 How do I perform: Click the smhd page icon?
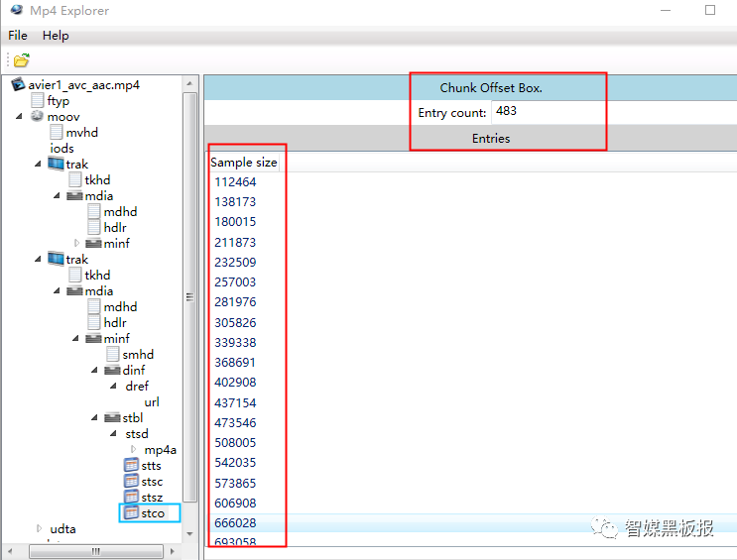(x=113, y=354)
